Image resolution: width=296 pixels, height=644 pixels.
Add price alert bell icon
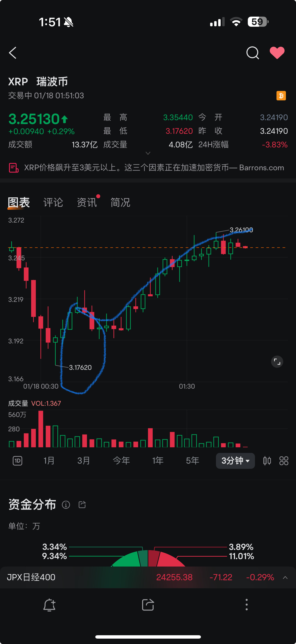pyautogui.click(x=49, y=605)
